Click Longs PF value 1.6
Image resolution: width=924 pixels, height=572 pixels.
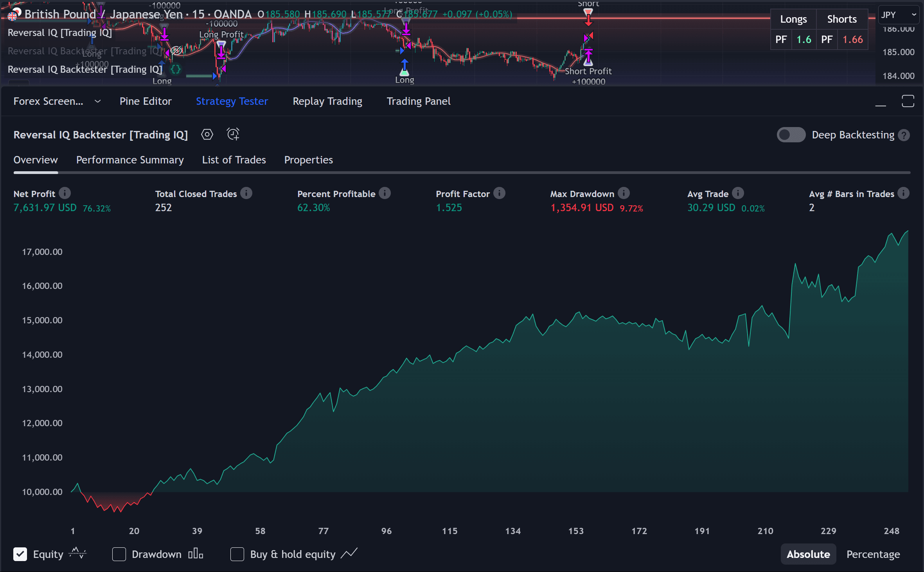click(x=804, y=39)
